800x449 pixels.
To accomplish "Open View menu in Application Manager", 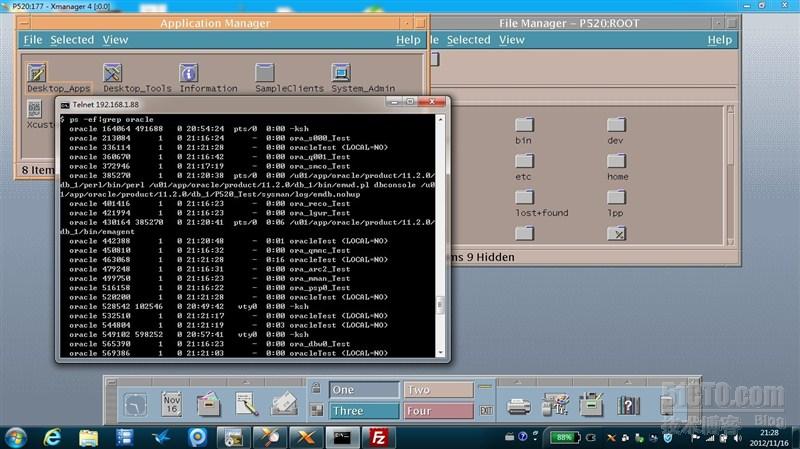I will pos(115,40).
